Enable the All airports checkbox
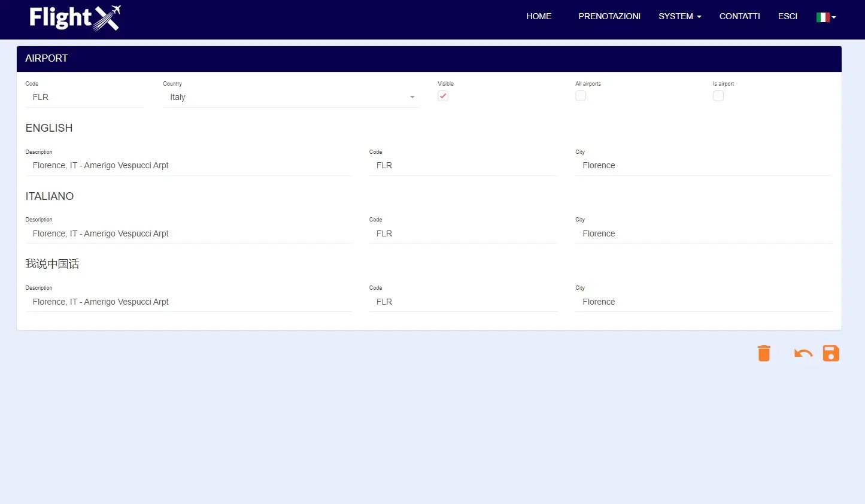865x504 pixels. click(x=580, y=96)
